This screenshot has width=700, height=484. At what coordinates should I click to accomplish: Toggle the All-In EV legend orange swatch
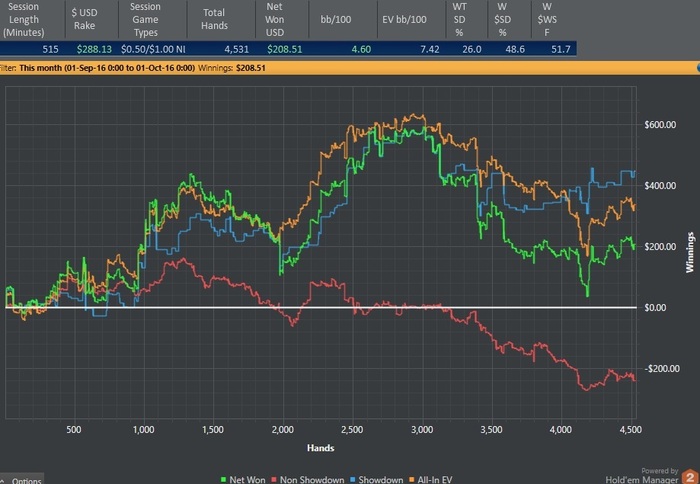[x=412, y=480]
